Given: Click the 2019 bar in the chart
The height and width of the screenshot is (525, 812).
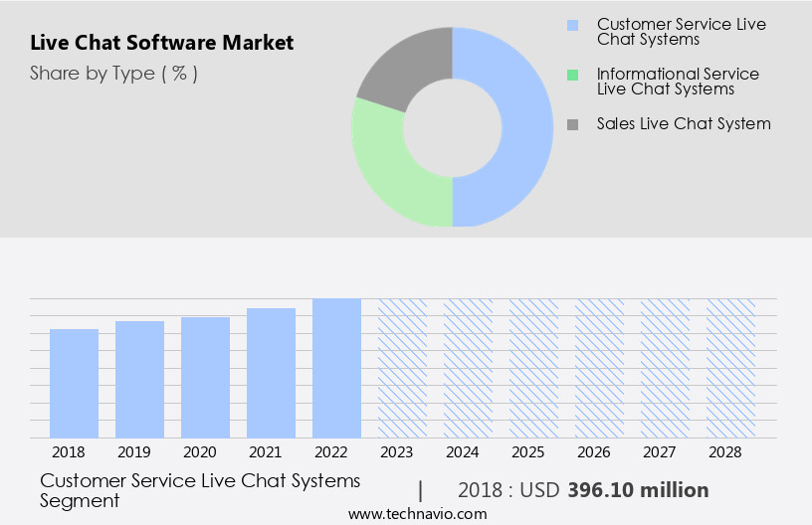Looking at the screenshot, I should 139,379.
